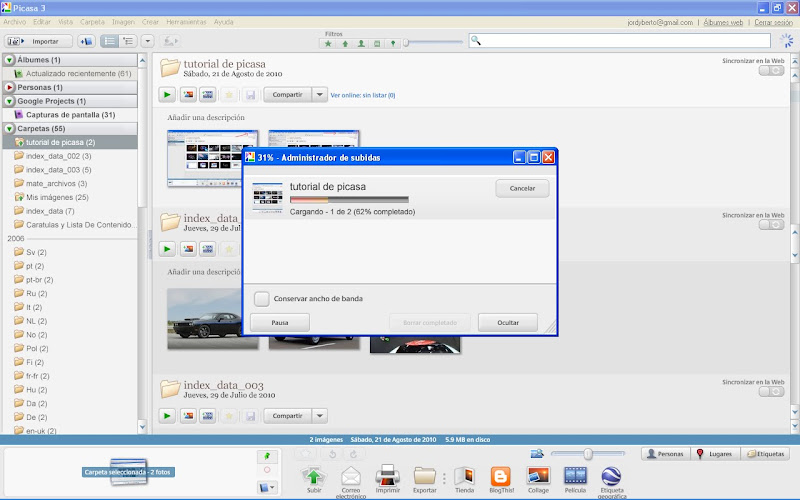Switch to tree folder view

(x=128, y=41)
